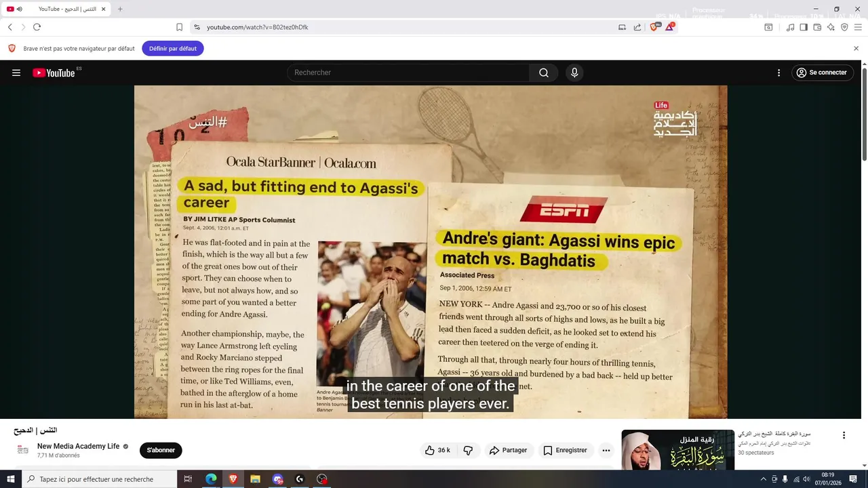The image size is (868, 488).
Task: Click the address bar URL
Action: [x=258, y=27]
